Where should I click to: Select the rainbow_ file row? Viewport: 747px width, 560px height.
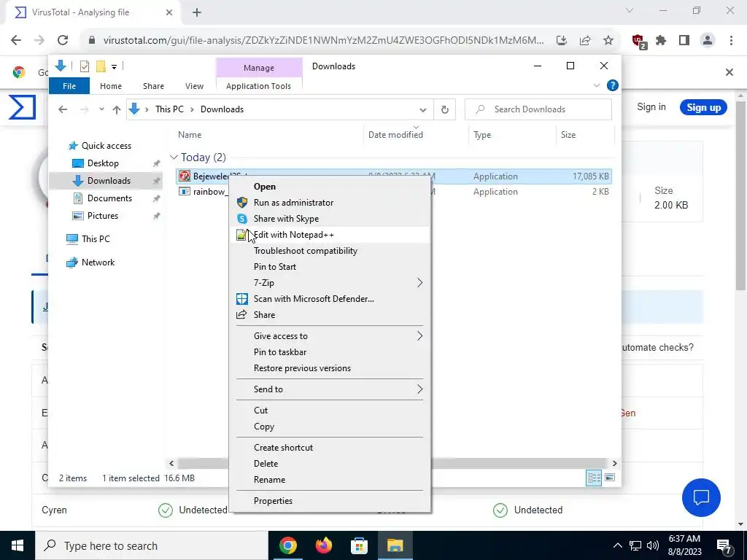[x=393, y=192]
